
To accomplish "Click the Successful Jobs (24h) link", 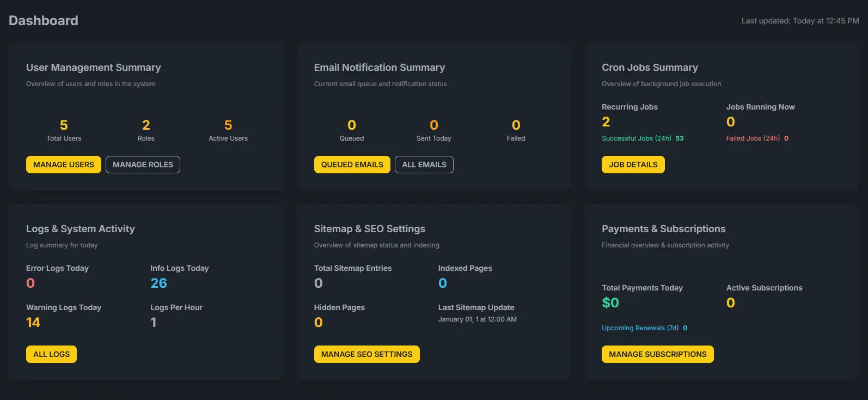I will [x=636, y=138].
